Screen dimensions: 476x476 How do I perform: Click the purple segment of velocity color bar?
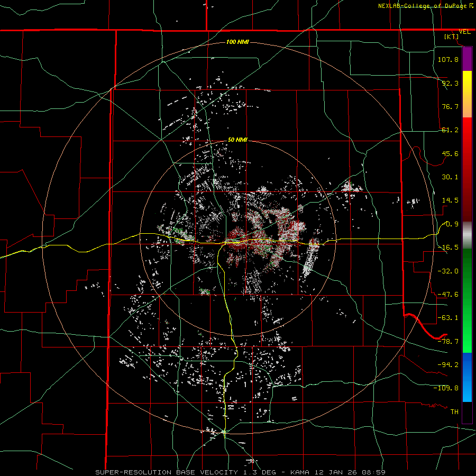tap(467, 59)
